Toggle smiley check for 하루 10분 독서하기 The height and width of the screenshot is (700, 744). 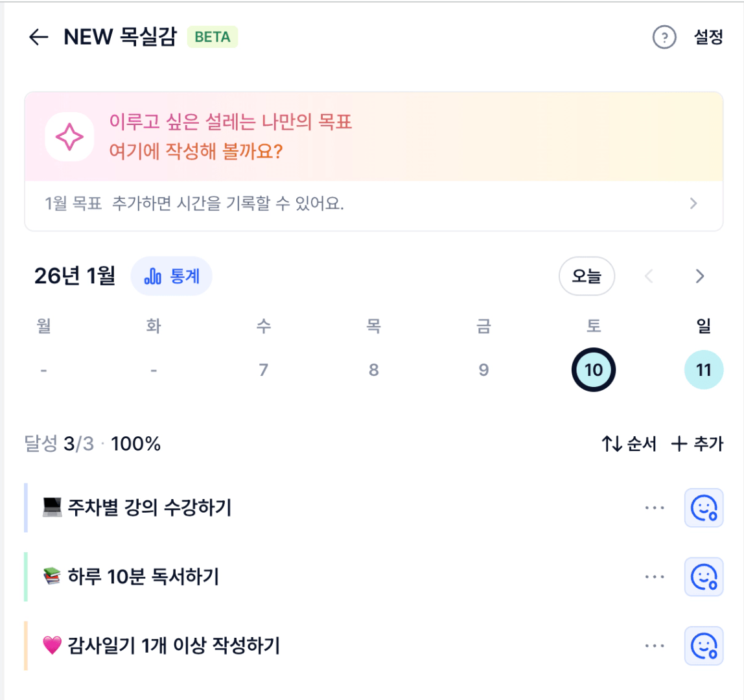coord(703,576)
